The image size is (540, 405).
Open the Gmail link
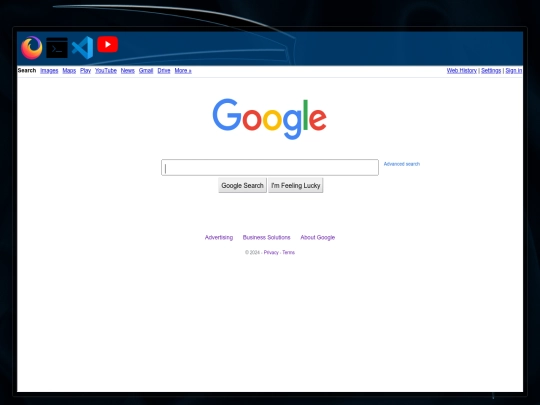pos(146,71)
